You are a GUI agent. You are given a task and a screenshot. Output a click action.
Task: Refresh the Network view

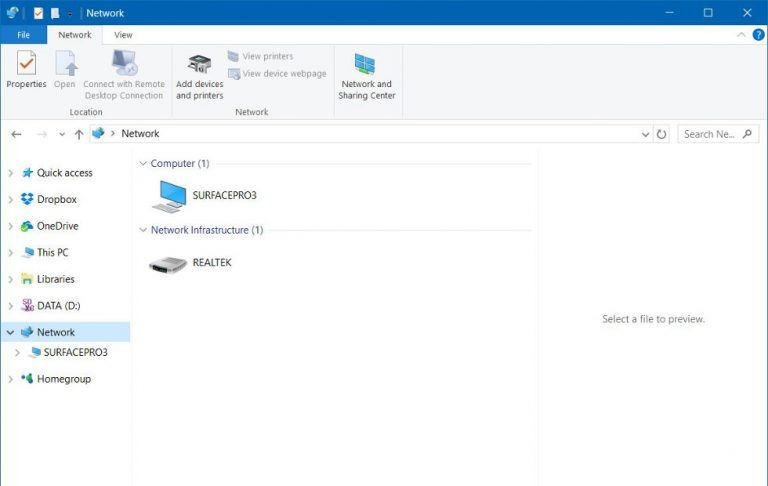point(661,134)
